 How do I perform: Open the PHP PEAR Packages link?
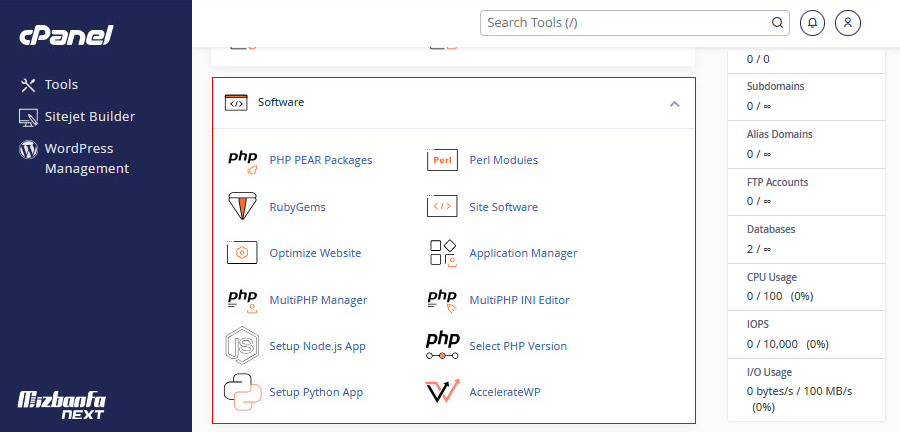[x=321, y=160]
